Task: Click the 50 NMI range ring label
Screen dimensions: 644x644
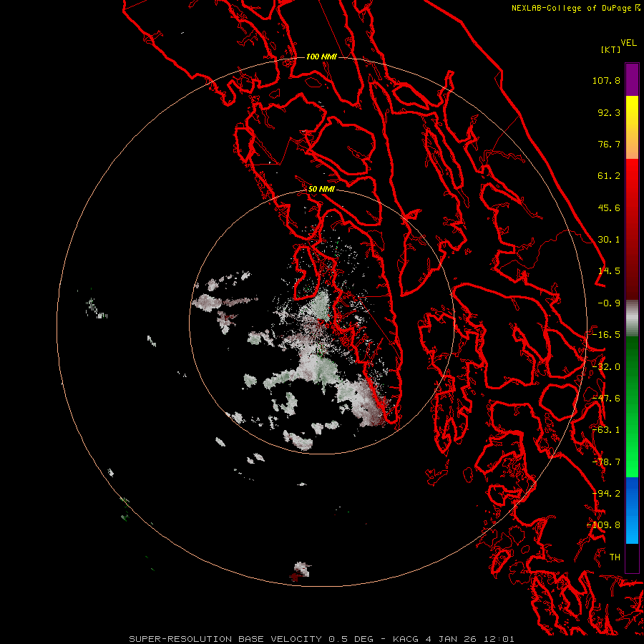Action: point(321,189)
